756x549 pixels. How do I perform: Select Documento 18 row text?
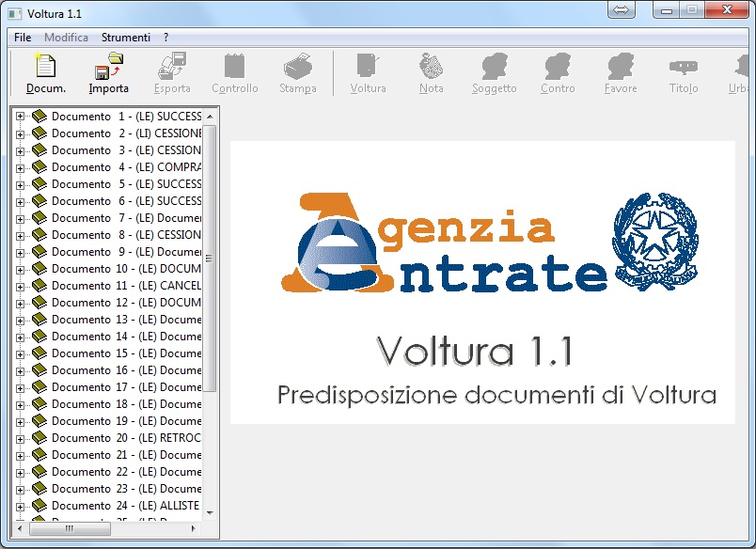126,404
